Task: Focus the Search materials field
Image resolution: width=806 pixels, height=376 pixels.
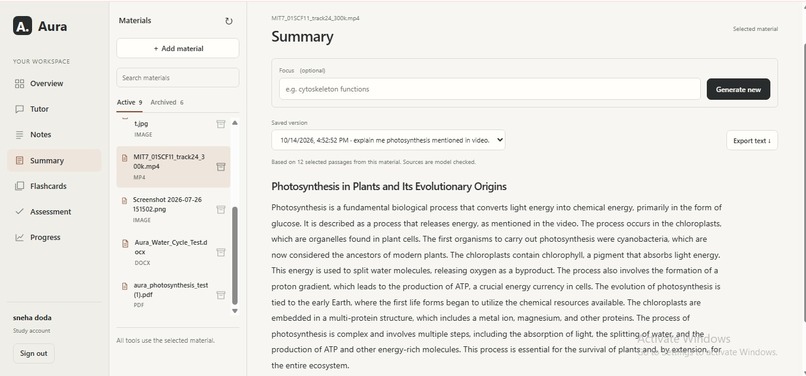Action: click(x=178, y=78)
